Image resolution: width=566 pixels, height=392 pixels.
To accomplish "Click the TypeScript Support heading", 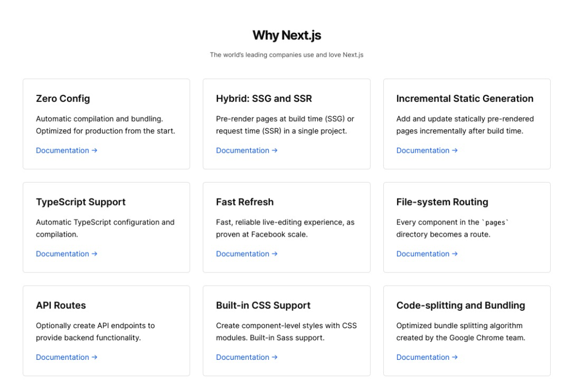I will pyautogui.click(x=81, y=202).
